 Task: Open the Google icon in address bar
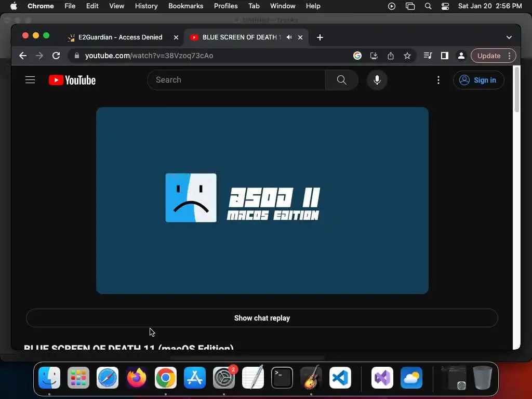[357, 56]
